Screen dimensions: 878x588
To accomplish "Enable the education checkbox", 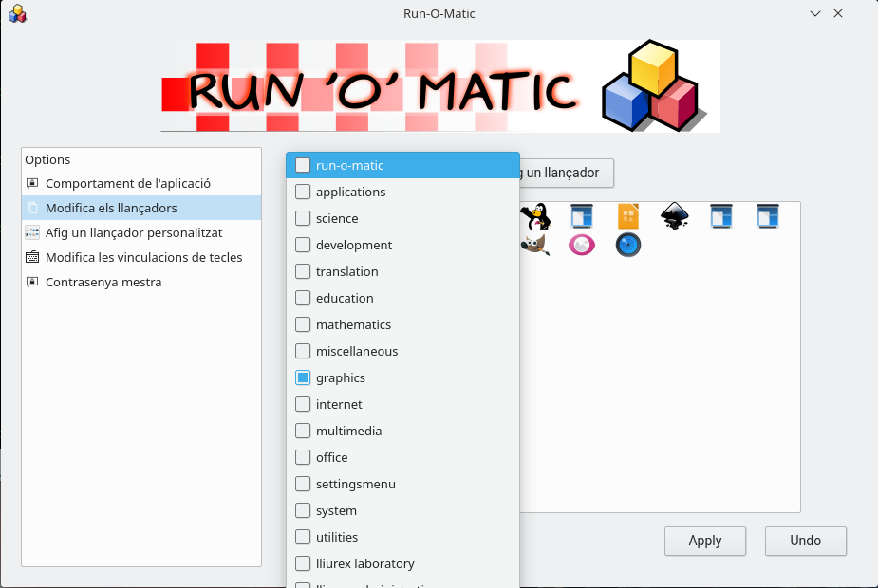I will pyautogui.click(x=303, y=298).
